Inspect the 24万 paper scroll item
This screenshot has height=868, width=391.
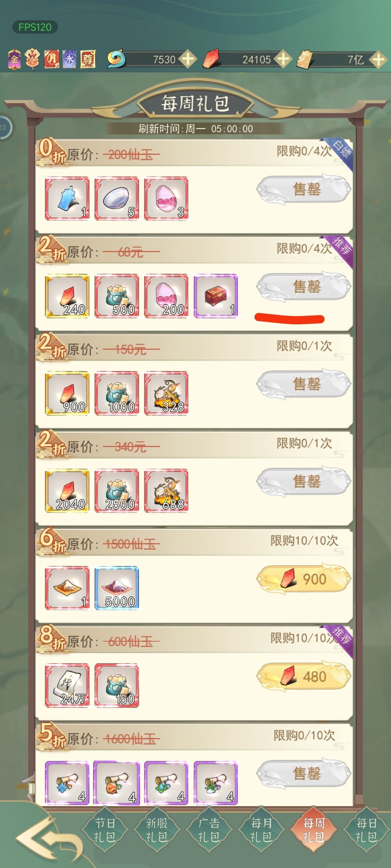[x=67, y=685]
